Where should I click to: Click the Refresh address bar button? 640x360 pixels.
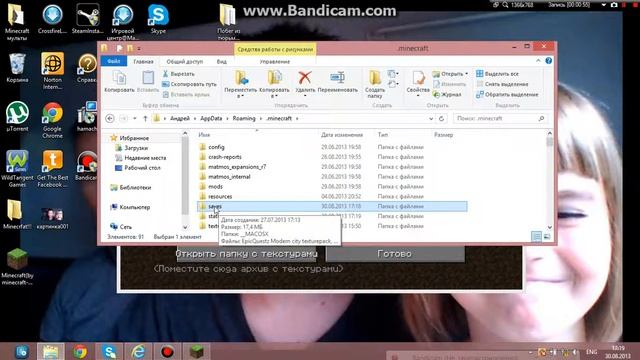pos(441,118)
